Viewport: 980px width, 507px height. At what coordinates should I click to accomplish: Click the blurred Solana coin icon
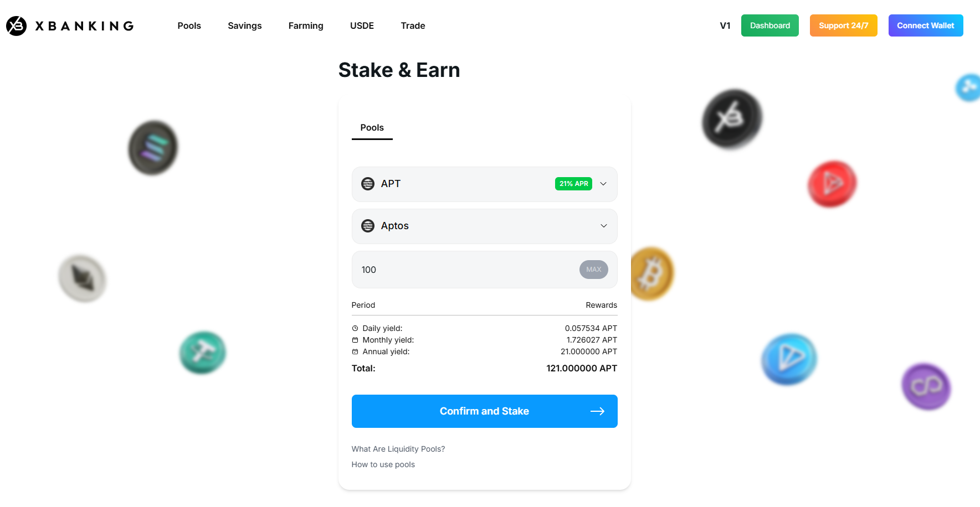click(153, 148)
